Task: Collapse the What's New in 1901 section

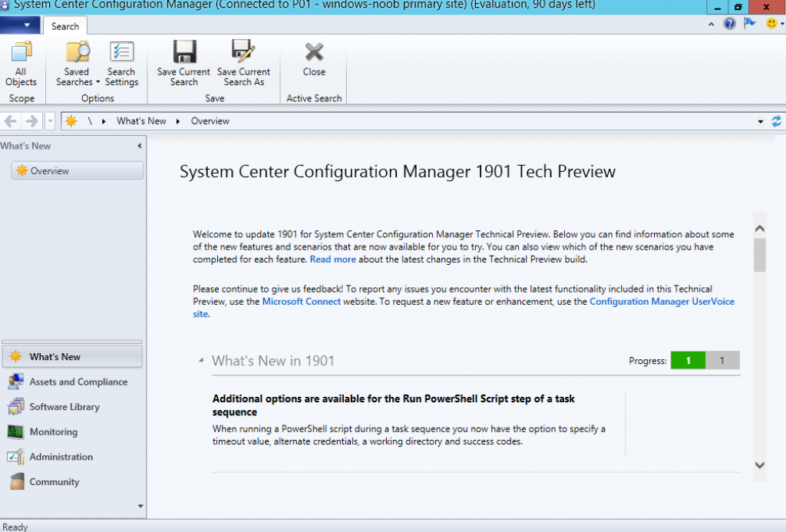Action: (x=201, y=360)
